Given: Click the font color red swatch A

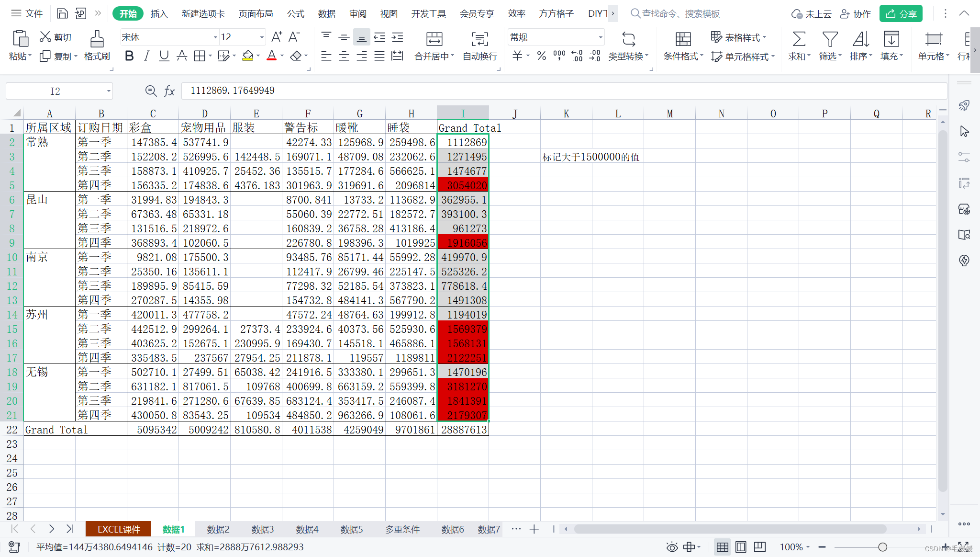Looking at the screenshot, I should (x=271, y=56).
